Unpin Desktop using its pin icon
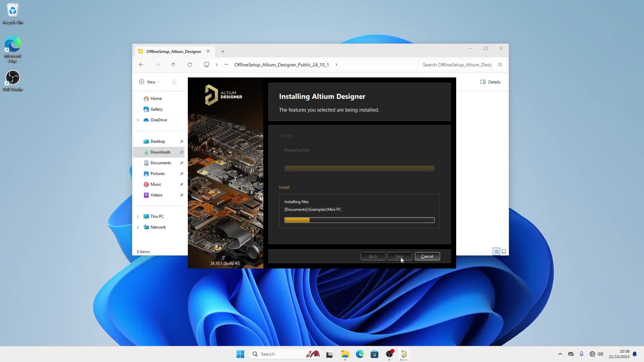644x362 pixels. click(181, 141)
